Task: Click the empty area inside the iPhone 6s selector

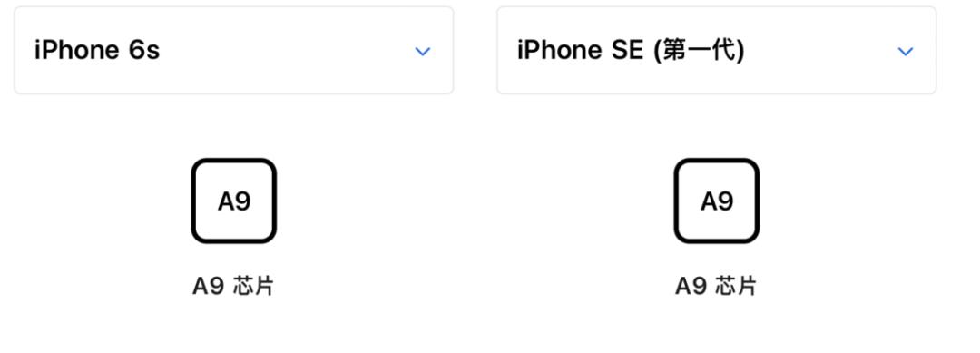Action: [x=288, y=51]
